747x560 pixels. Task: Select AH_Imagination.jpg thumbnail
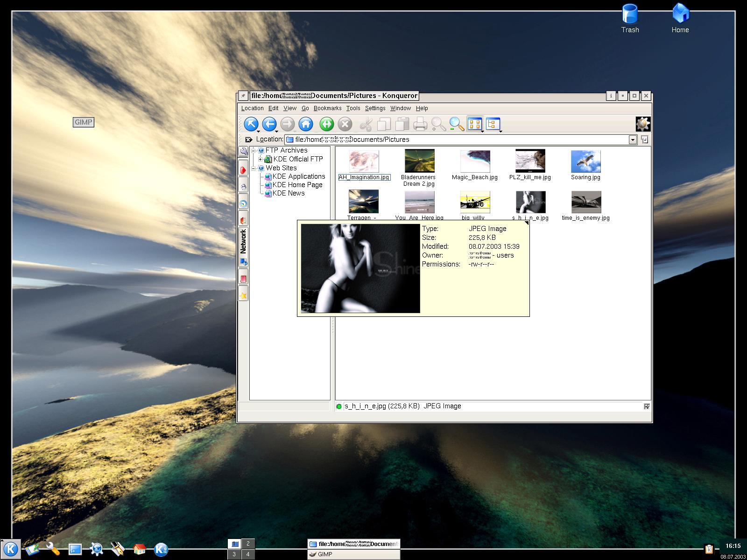coord(364,161)
